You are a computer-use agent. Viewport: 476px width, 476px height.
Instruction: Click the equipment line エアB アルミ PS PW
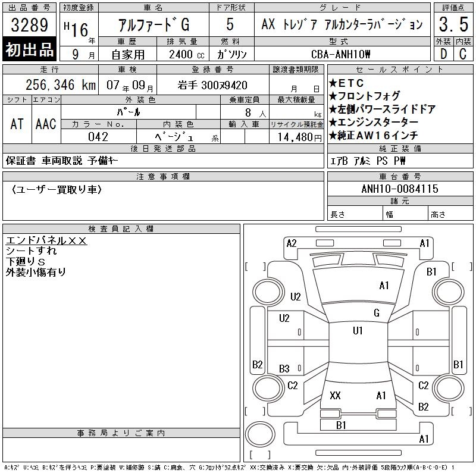(x=368, y=161)
